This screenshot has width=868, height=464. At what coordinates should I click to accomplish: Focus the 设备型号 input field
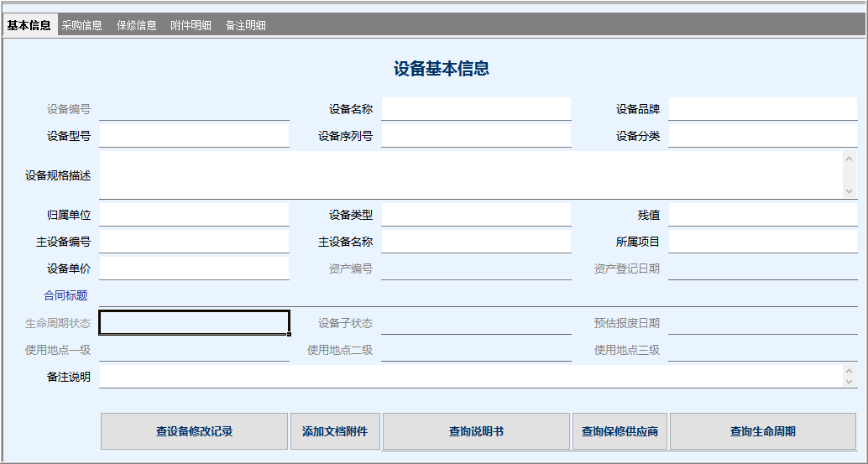click(x=194, y=135)
